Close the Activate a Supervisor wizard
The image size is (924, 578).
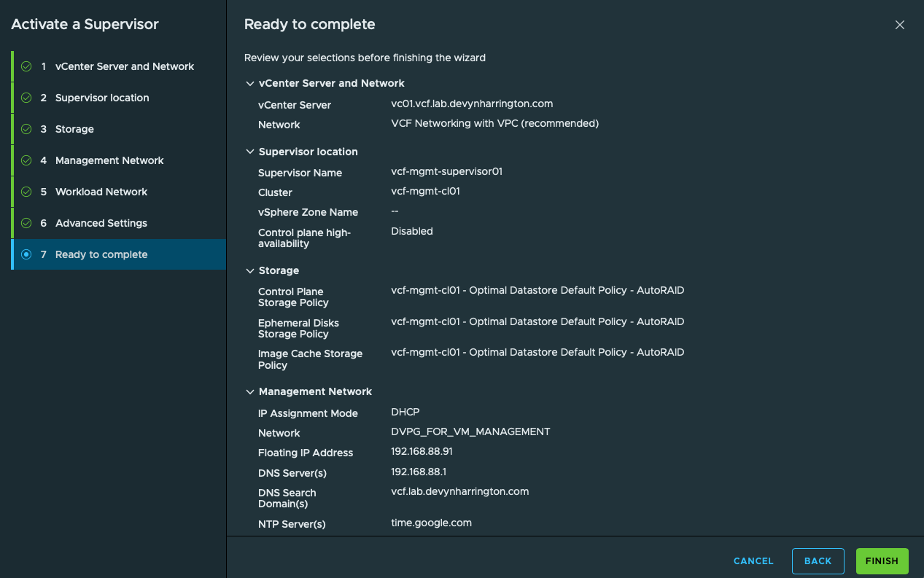coord(900,25)
